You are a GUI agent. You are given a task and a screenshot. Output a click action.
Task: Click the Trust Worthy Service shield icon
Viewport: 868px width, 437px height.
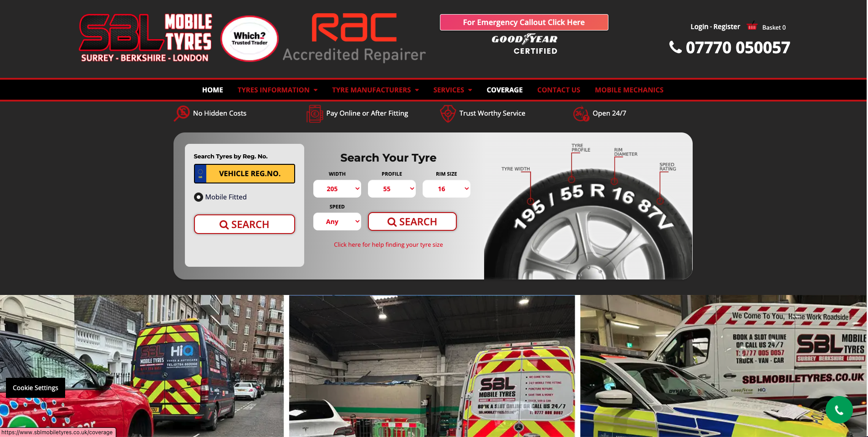click(448, 113)
